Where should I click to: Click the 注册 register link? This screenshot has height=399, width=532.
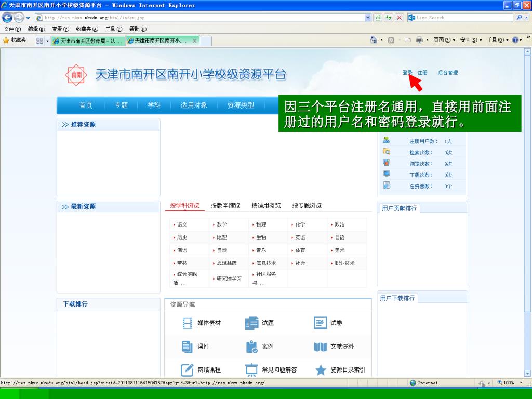coord(422,73)
